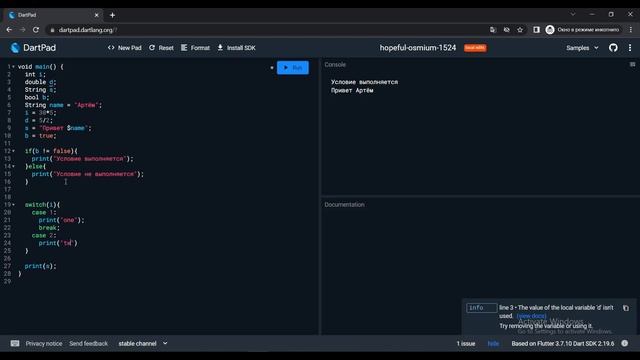Click the line 3 issue message

tap(556, 312)
